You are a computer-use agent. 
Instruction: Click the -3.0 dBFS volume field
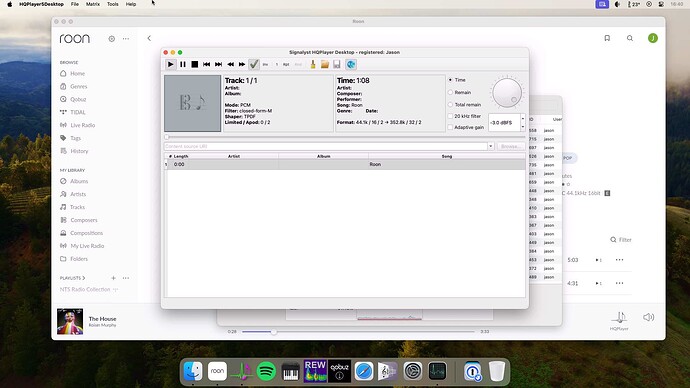coord(504,123)
